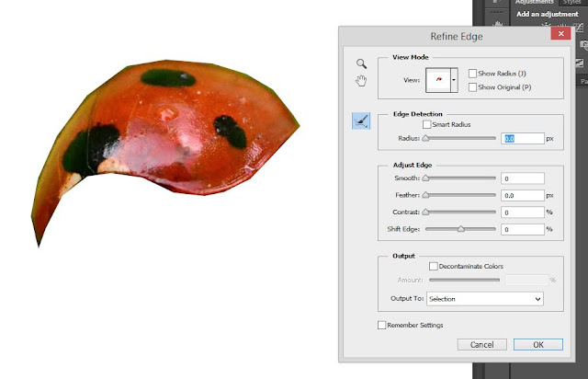Switch to the Styles panel tab
Viewport: 588px width, 379px height.
pos(571,2)
